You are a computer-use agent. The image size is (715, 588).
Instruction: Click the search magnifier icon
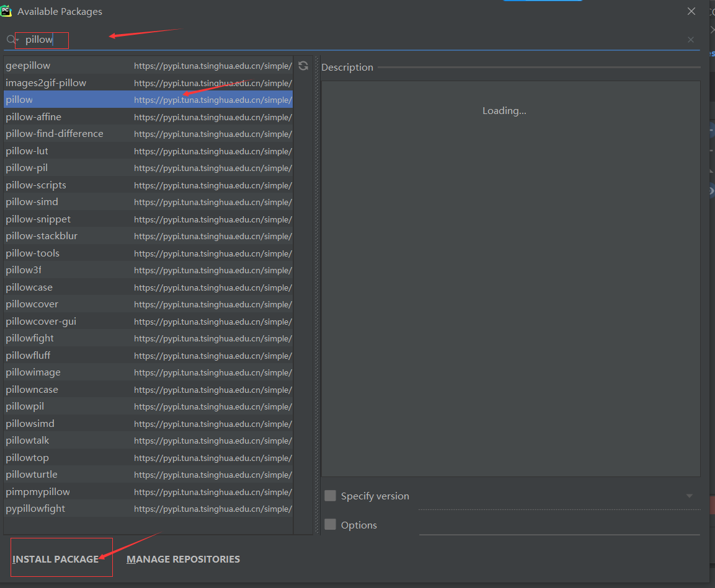point(11,40)
